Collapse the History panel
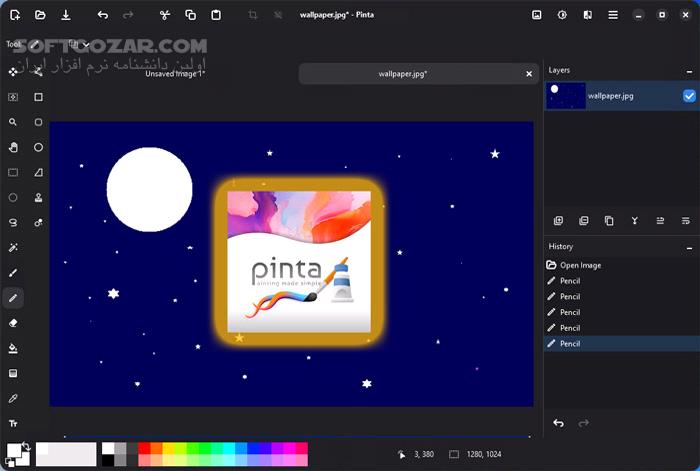 pos(689,247)
